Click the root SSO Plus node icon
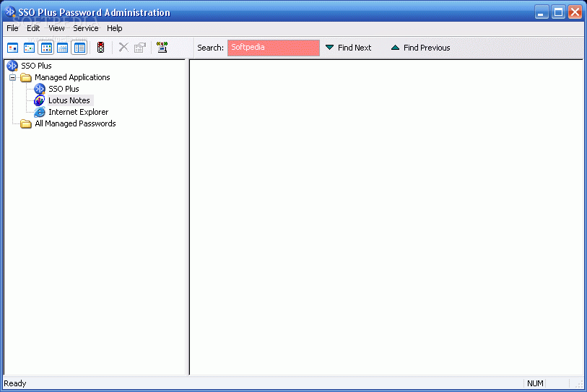 (x=12, y=66)
